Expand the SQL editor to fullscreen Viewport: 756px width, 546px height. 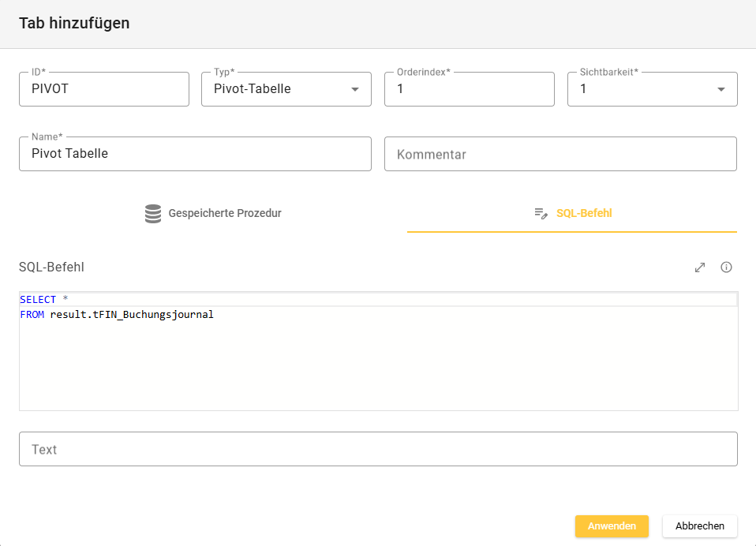[x=699, y=267]
